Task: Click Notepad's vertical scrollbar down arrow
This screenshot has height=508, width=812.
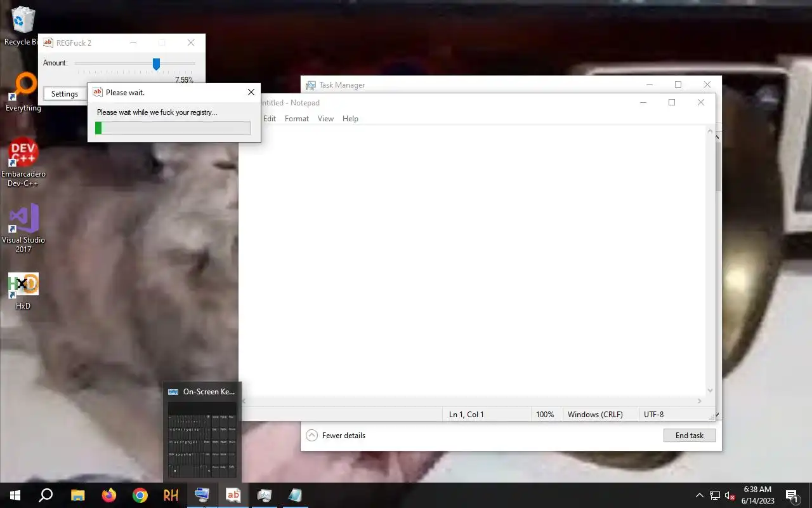Action: pyautogui.click(x=710, y=391)
